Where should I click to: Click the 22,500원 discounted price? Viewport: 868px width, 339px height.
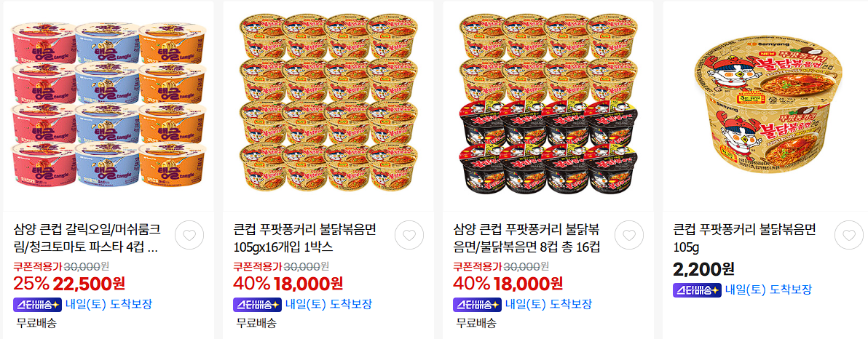point(89,283)
